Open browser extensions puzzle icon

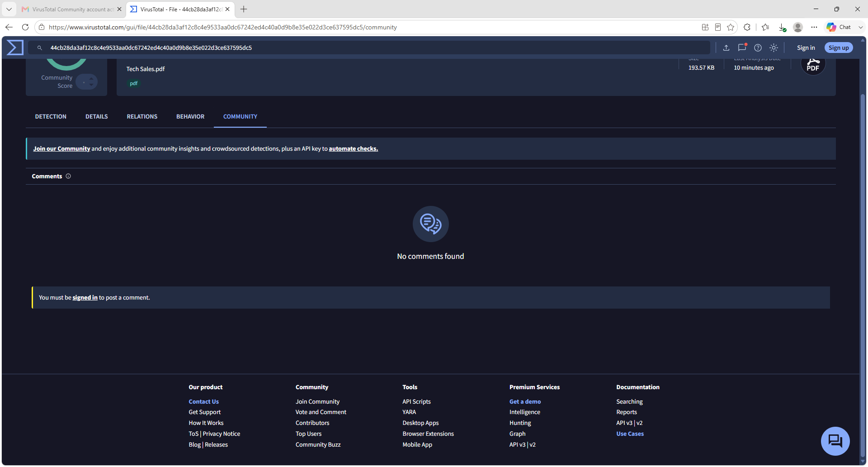pos(747,27)
